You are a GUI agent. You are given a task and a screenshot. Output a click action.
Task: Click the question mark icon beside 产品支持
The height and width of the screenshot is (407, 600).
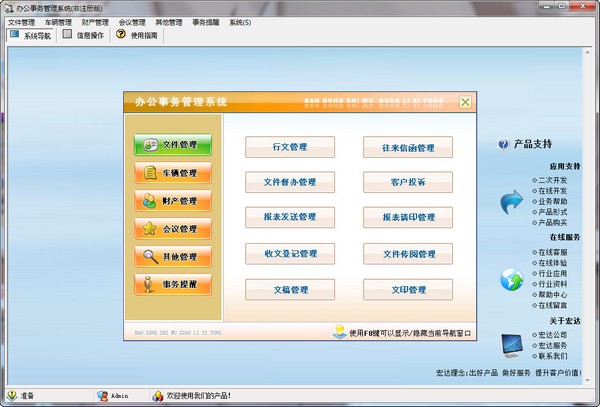tap(504, 144)
